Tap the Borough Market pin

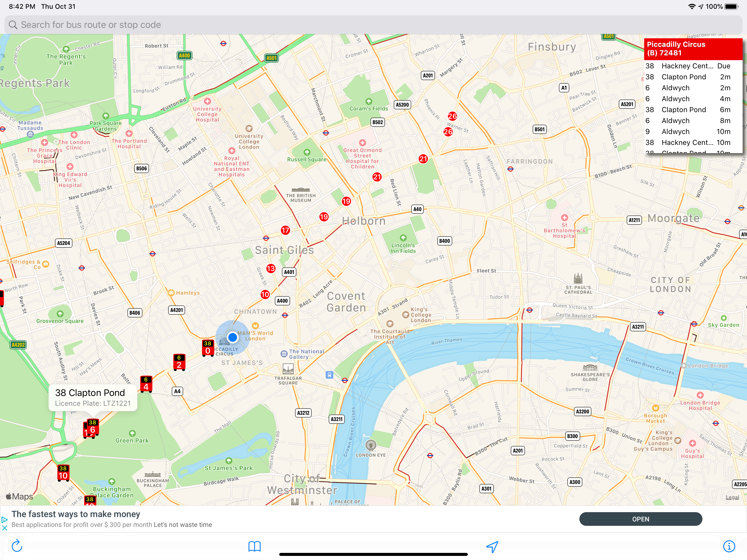click(655, 408)
